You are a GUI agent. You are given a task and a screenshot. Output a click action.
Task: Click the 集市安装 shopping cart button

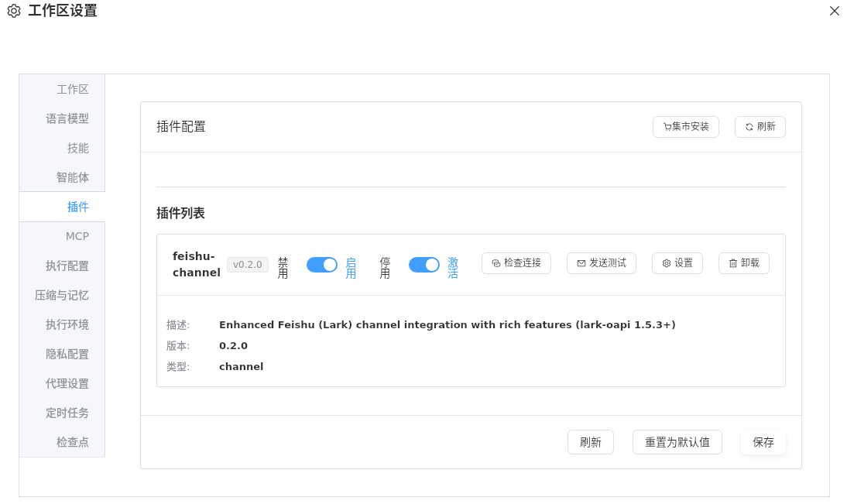pos(685,127)
